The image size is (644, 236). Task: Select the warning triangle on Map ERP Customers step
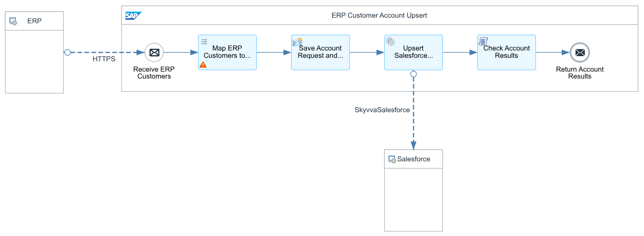(x=203, y=65)
